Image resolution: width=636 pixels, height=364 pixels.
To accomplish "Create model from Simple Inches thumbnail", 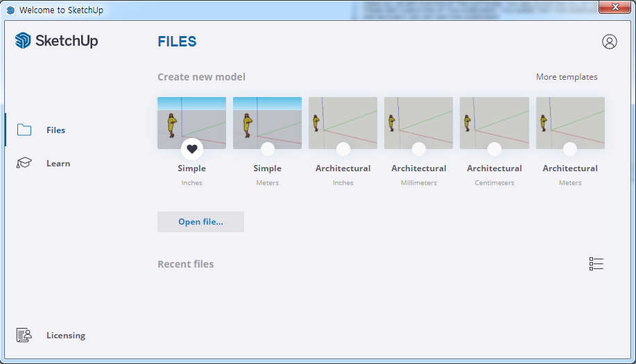I will [x=192, y=123].
